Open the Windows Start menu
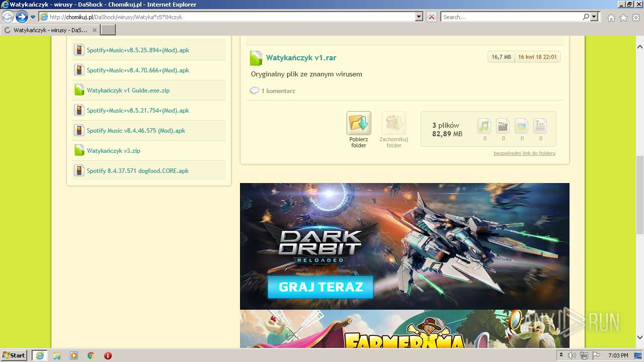The width and height of the screenshot is (644, 362). point(14,355)
